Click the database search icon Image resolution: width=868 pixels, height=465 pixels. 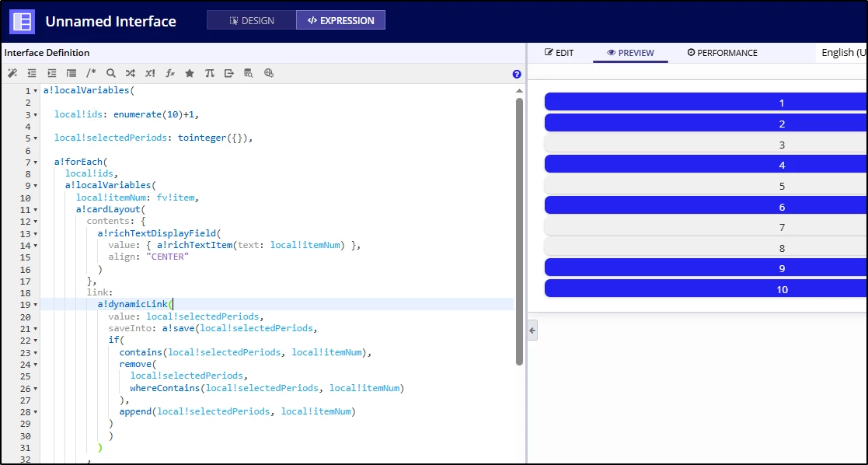pyautogui.click(x=249, y=73)
